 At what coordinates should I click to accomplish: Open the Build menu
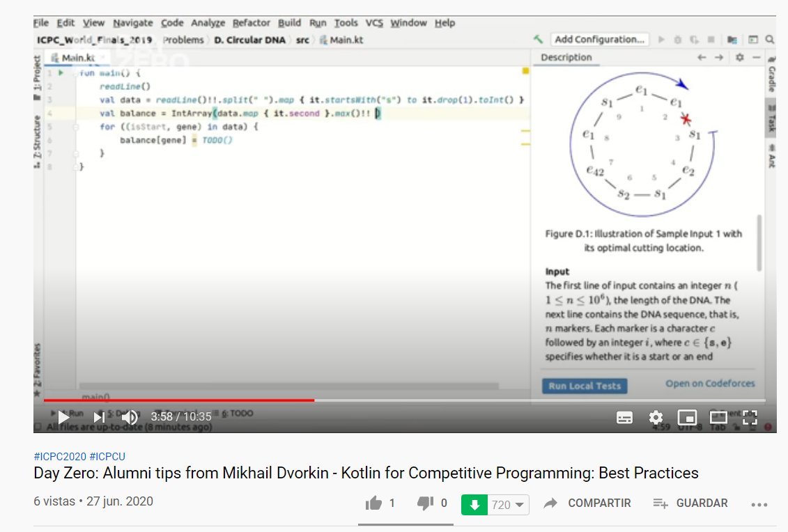pyautogui.click(x=289, y=22)
